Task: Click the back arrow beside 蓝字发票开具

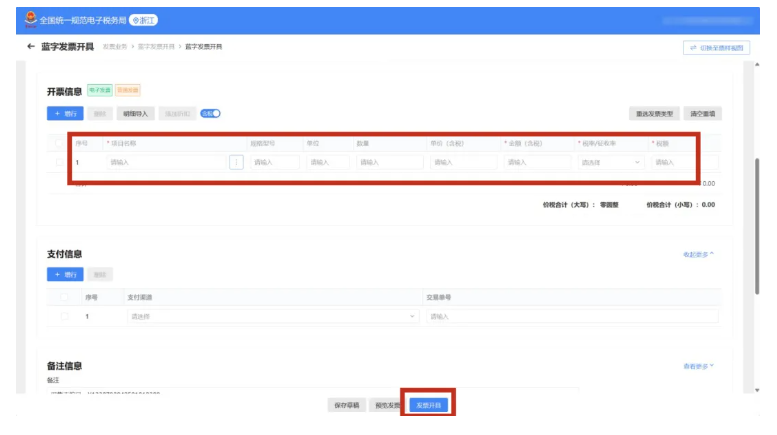Action: tap(32, 47)
